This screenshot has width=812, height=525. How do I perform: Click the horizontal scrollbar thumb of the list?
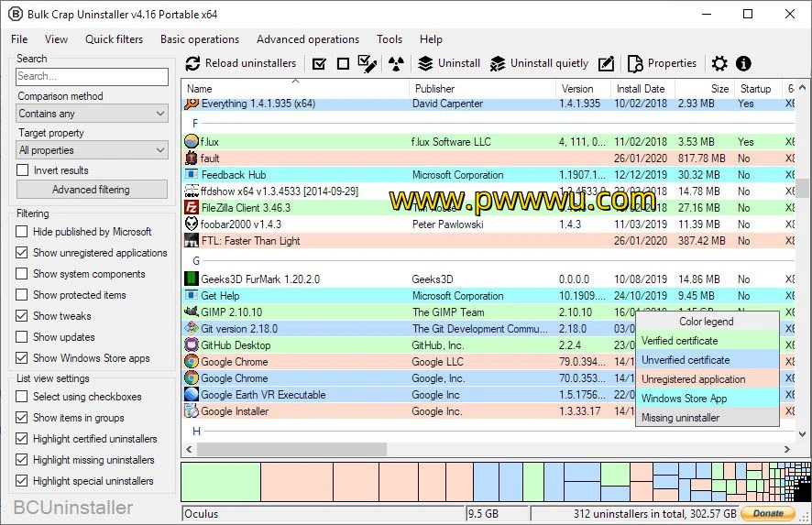coord(291,449)
